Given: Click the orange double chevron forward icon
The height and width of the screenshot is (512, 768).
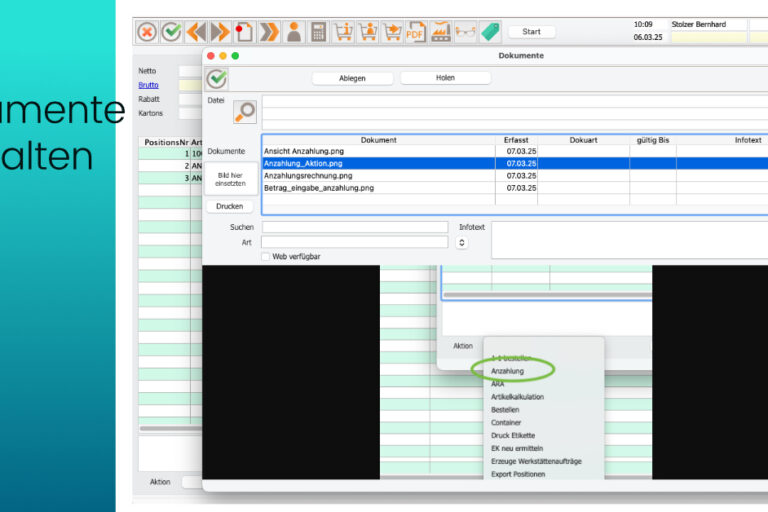Looking at the screenshot, I should 269,32.
